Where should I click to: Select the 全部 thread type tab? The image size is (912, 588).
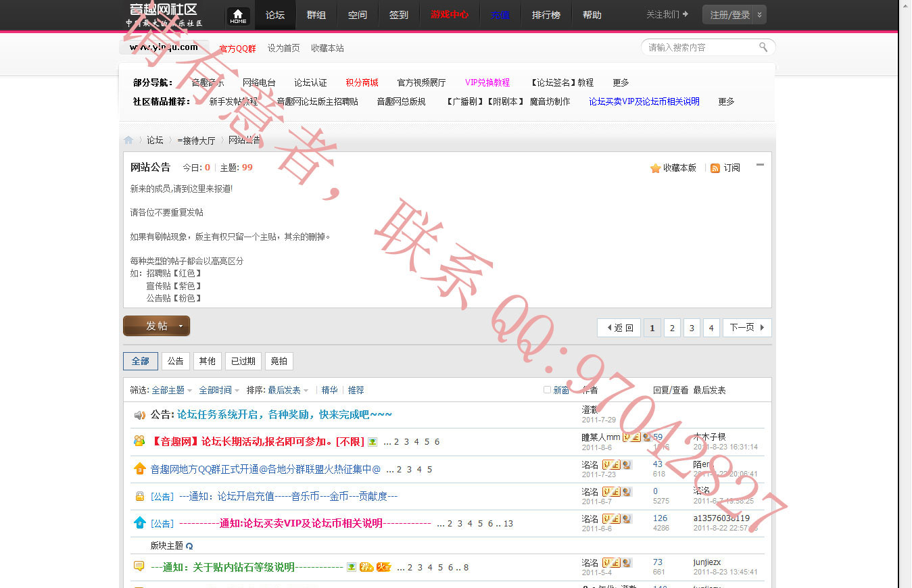pos(141,361)
